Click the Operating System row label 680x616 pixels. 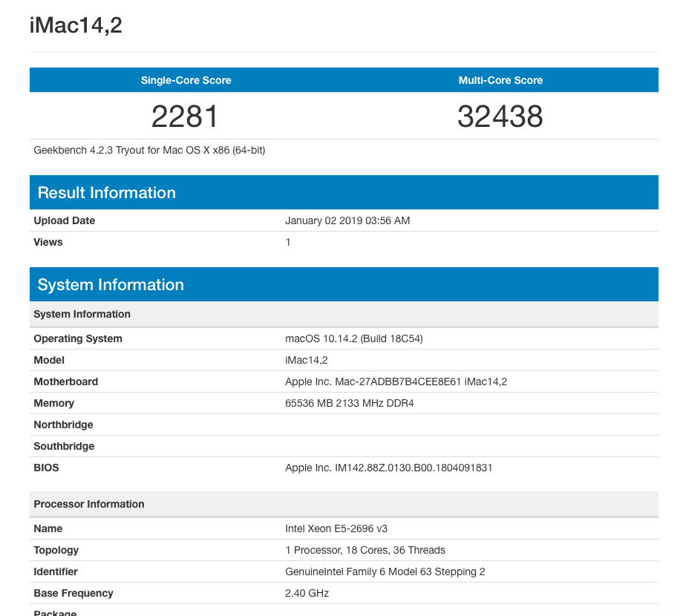pyautogui.click(x=78, y=338)
